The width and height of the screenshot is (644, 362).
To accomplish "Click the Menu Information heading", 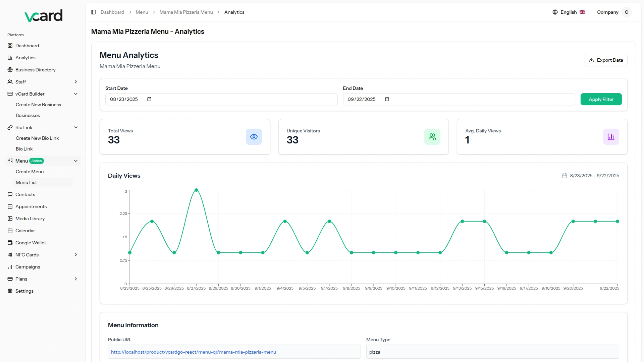I will [133, 325].
